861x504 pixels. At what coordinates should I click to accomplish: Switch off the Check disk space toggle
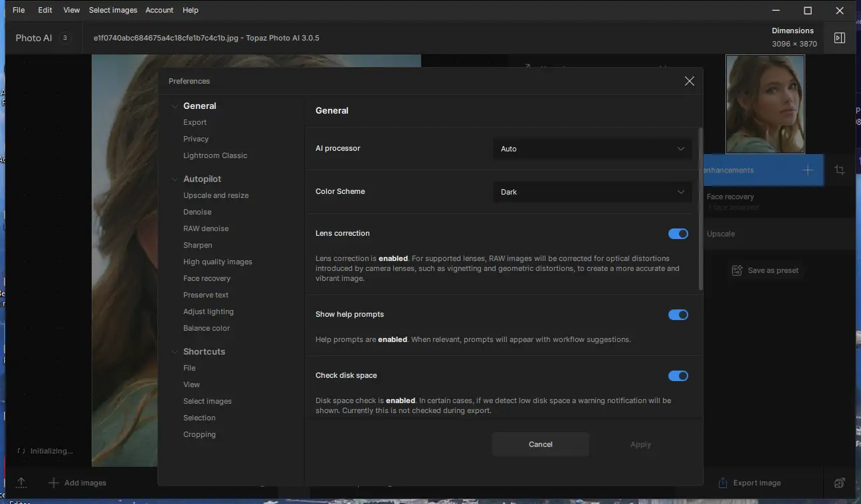click(x=678, y=376)
